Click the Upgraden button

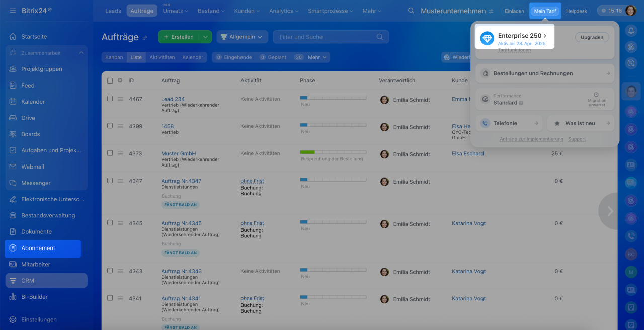tap(592, 37)
